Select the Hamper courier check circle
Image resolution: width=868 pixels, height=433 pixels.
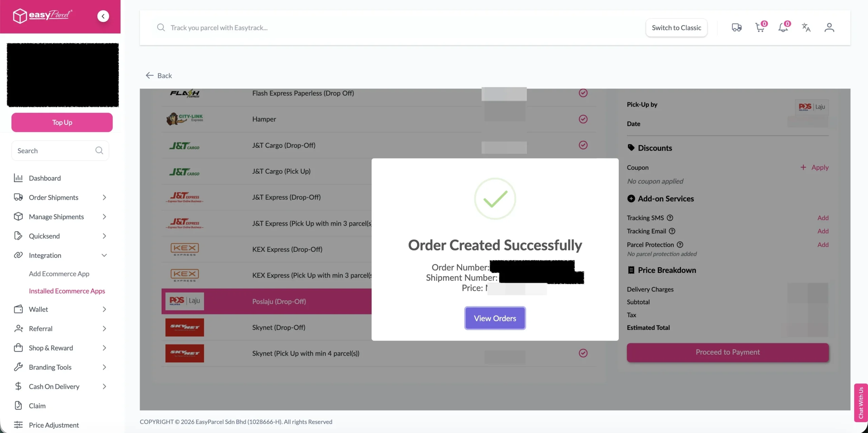[583, 119]
